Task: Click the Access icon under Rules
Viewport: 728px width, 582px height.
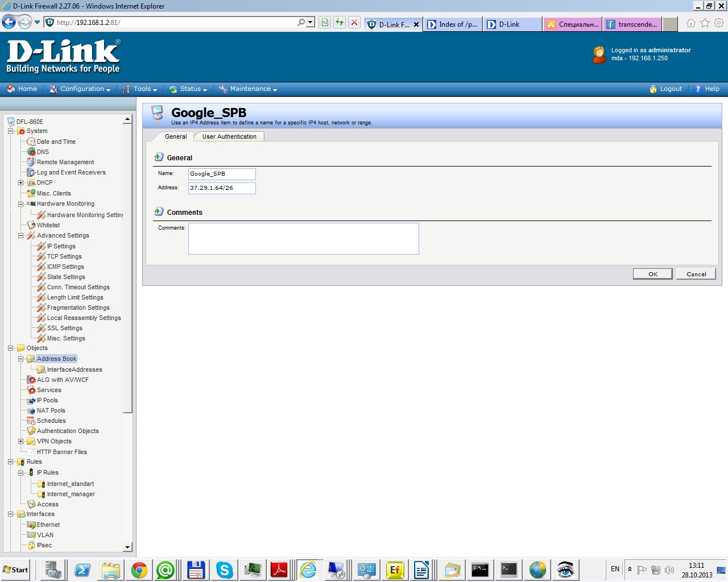Action: point(31,504)
